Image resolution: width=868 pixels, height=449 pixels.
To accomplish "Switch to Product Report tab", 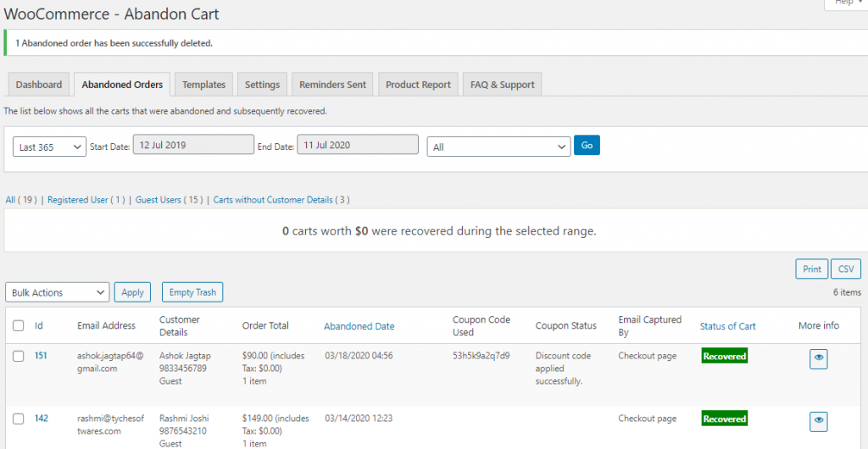I will (418, 85).
